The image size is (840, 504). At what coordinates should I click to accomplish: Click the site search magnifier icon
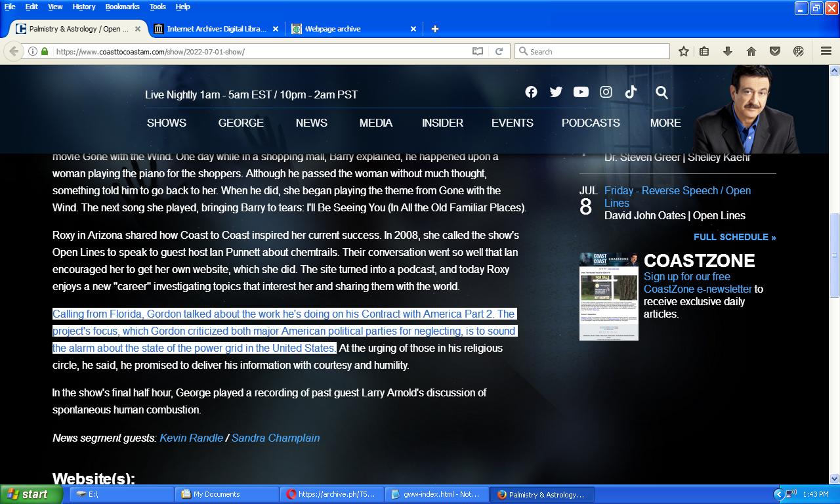(661, 93)
